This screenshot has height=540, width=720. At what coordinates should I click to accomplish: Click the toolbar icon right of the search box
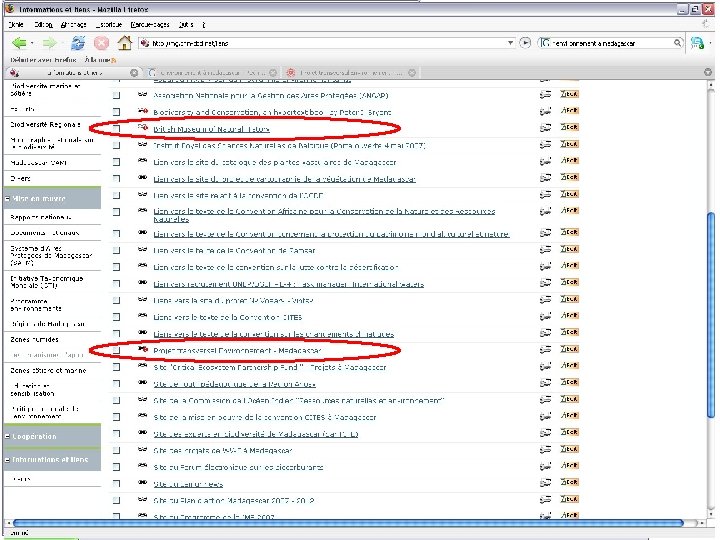[x=697, y=43]
